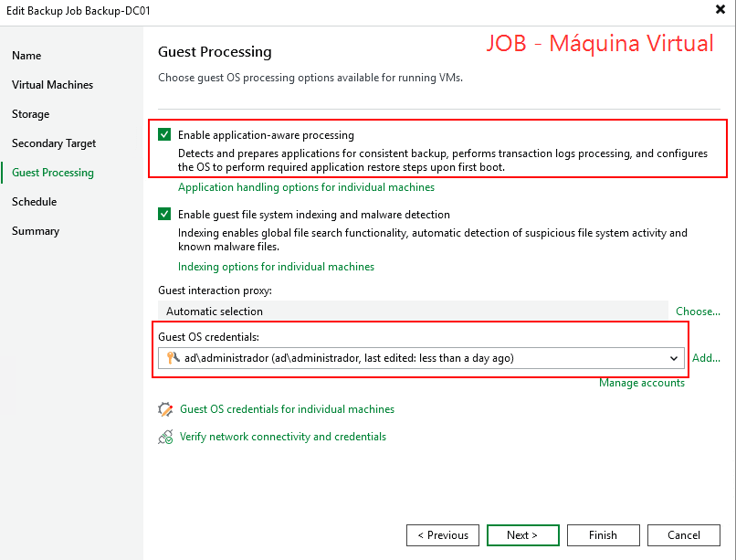Select the Virtual Machines step
The width and height of the screenshot is (736, 560).
53,84
